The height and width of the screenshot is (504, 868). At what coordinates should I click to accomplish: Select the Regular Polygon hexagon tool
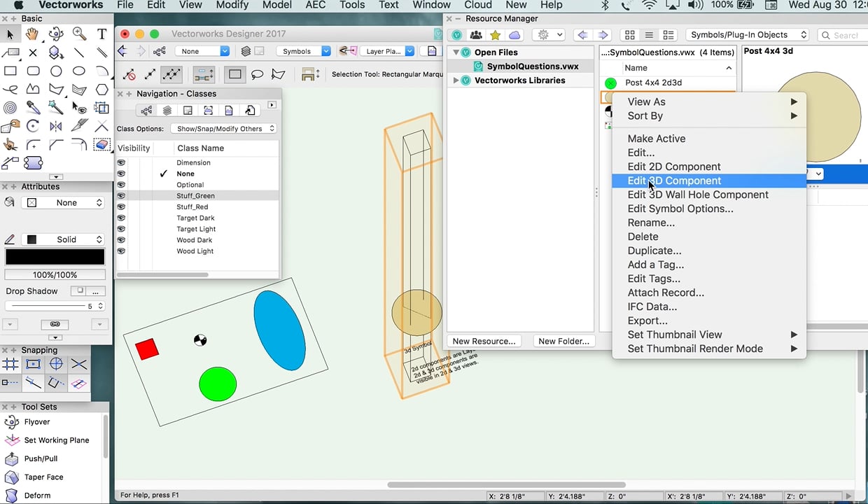pyautogui.click(x=102, y=90)
